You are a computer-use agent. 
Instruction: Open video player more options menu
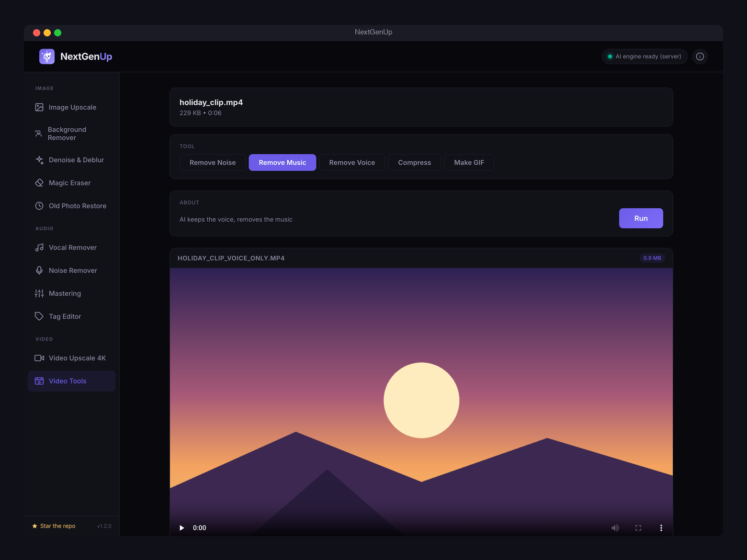pos(661,528)
